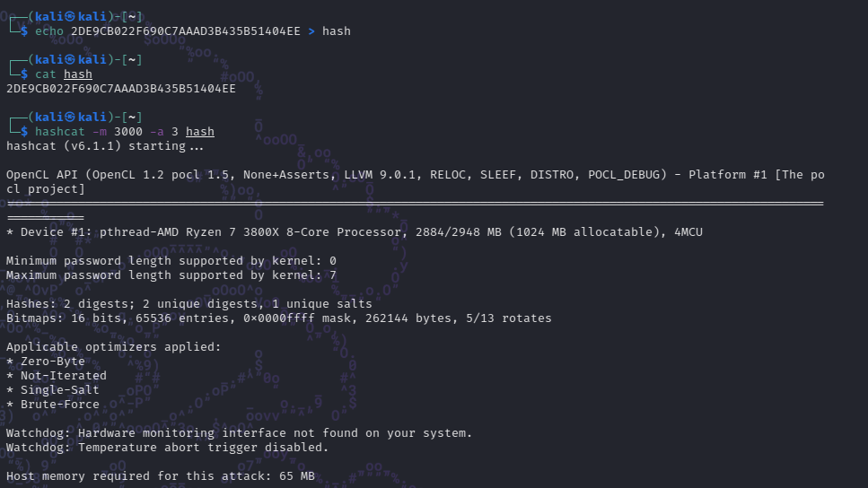Click the Temperature abort trigger disabled line

(167, 448)
